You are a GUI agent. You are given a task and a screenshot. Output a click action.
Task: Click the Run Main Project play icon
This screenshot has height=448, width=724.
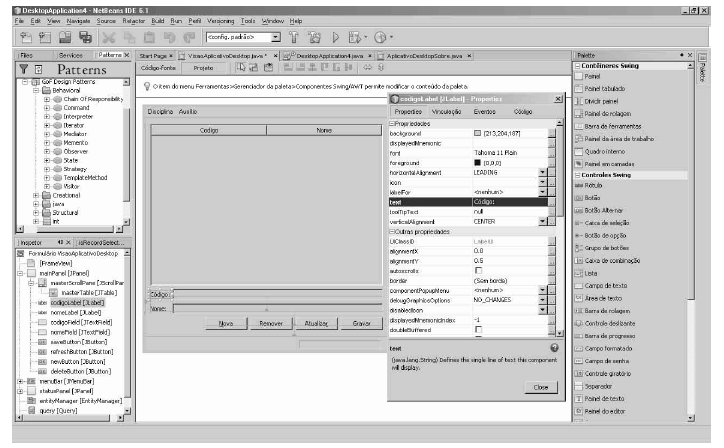pos(337,37)
